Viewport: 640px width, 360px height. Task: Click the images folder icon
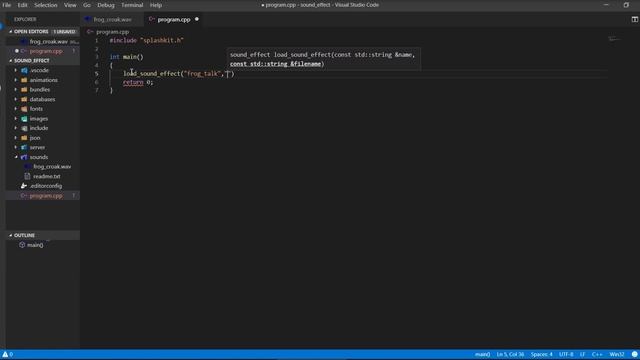[24, 118]
